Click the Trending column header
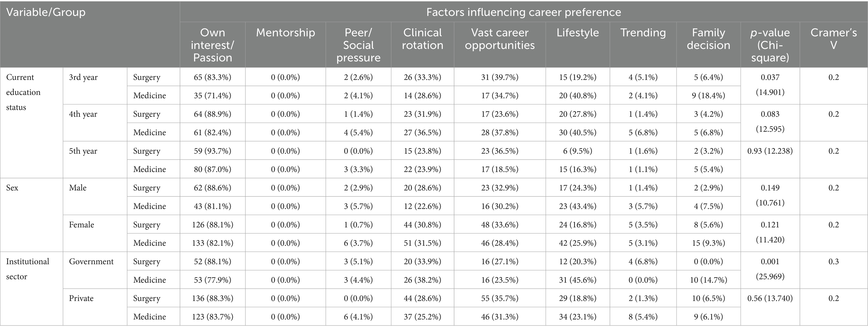868x331 pixels. click(x=643, y=33)
